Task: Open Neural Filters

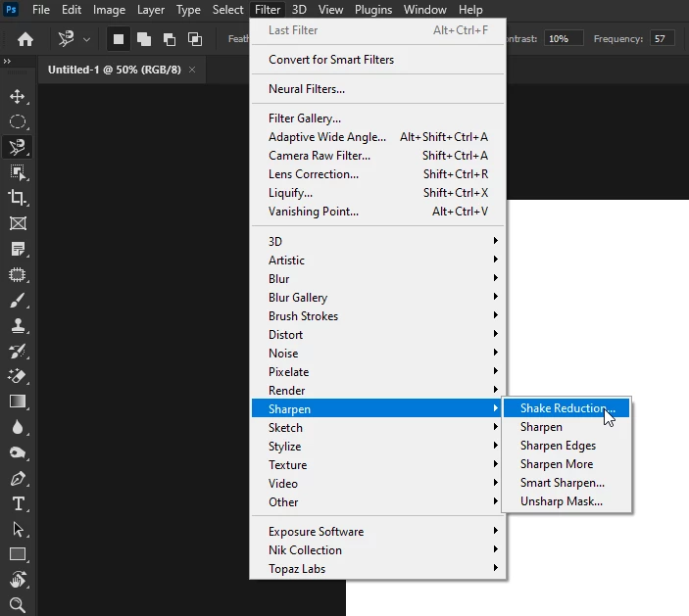Action: 377,89
